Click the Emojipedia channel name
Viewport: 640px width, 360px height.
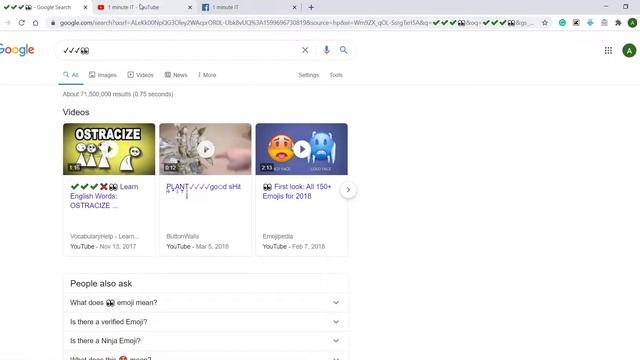278,236
